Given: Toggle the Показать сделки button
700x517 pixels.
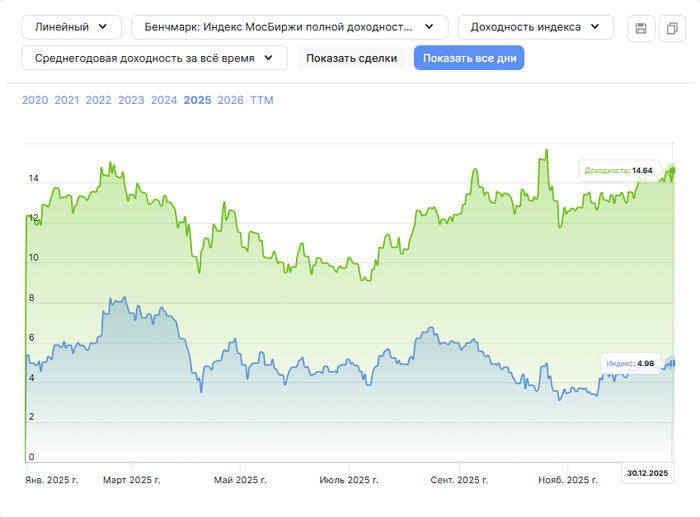Looking at the screenshot, I should click(350, 58).
